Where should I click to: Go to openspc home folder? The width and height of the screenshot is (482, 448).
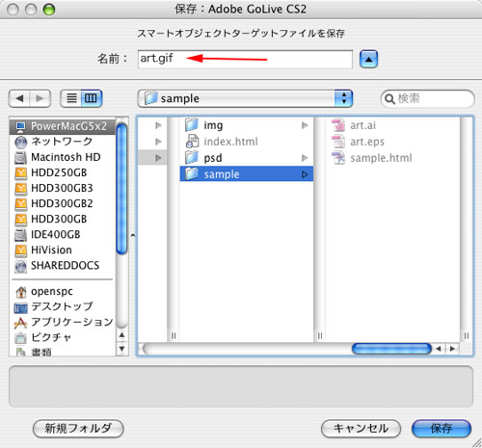click(x=63, y=291)
